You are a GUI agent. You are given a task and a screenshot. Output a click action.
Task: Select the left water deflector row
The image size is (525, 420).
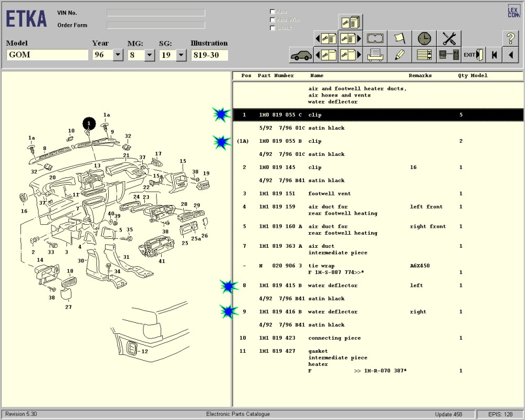(x=378, y=286)
